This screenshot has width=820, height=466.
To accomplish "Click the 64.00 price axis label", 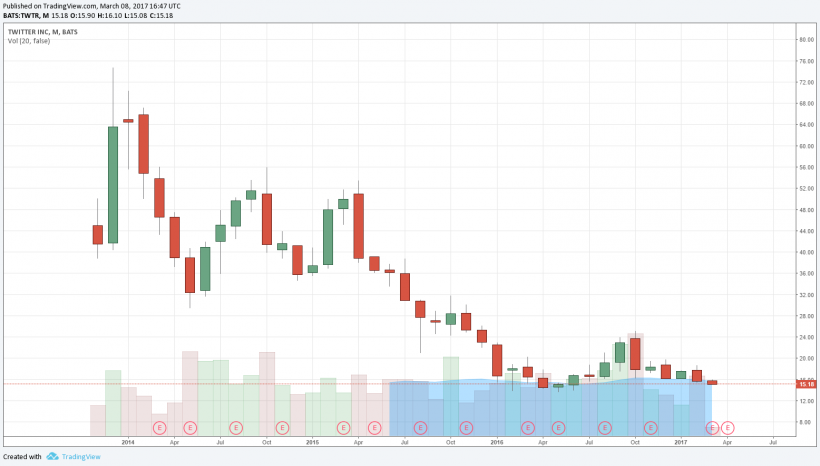I will [806, 124].
